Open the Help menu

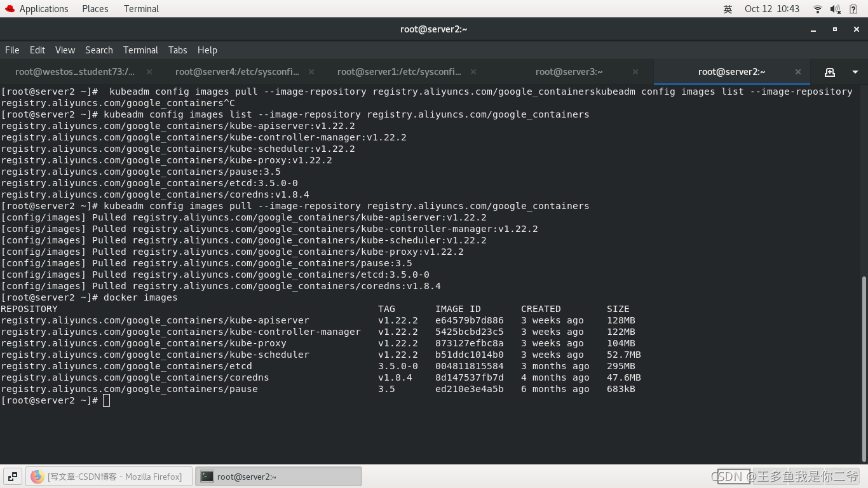pyautogui.click(x=207, y=50)
